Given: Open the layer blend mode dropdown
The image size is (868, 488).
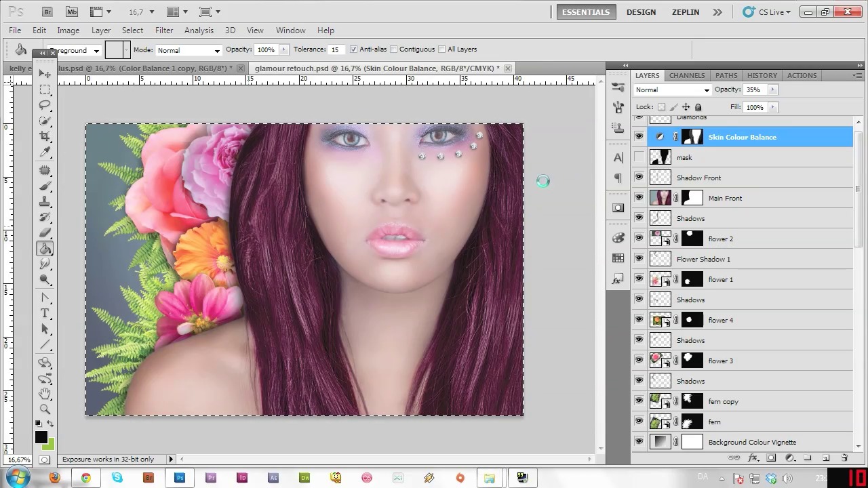Looking at the screenshot, I should [x=672, y=89].
